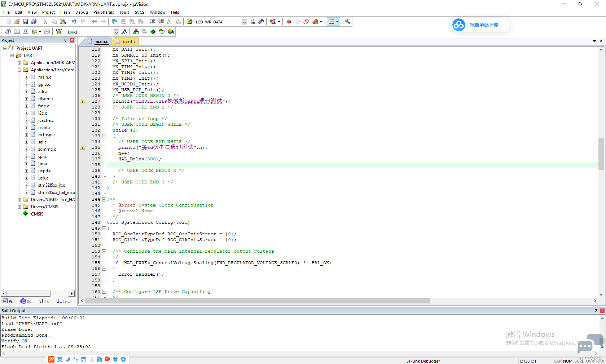This screenshot has width=606, height=364.
Task: Open the find text dropdown showing LCD_WR_DATA
Action: (x=245, y=22)
